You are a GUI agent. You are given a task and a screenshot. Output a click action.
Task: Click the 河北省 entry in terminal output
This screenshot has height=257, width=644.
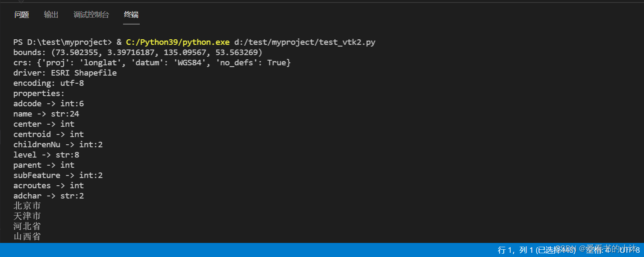[27, 226]
